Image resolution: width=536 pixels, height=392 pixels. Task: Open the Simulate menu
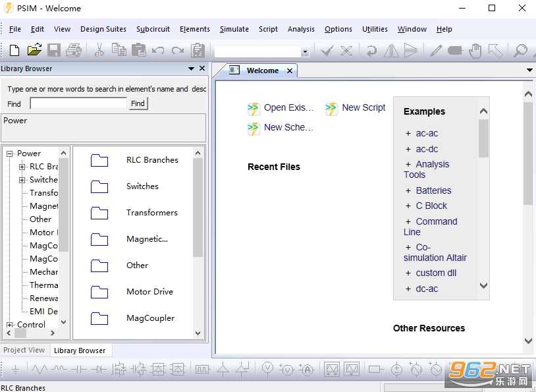pyautogui.click(x=234, y=29)
